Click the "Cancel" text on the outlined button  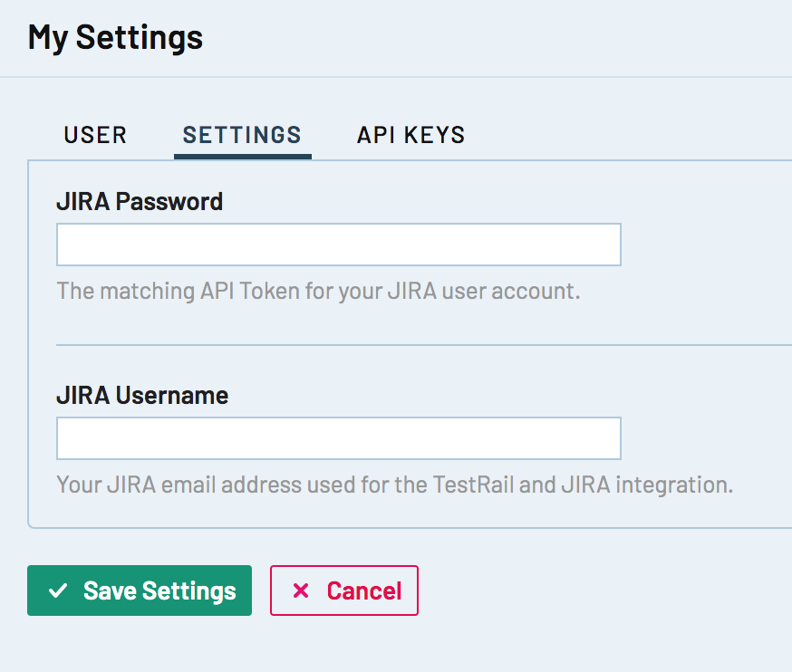pos(363,591)
